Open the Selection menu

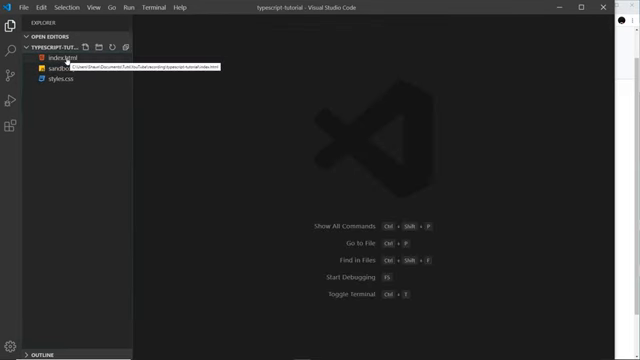(67, 7)
